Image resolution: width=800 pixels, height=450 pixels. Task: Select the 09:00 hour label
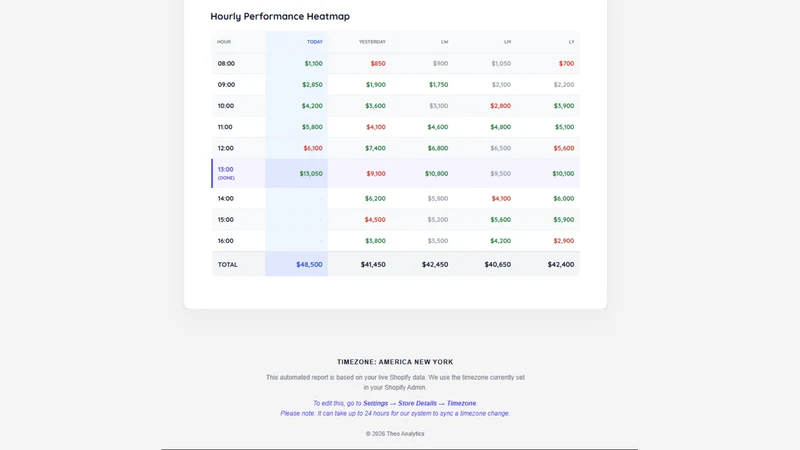(226, 85)
